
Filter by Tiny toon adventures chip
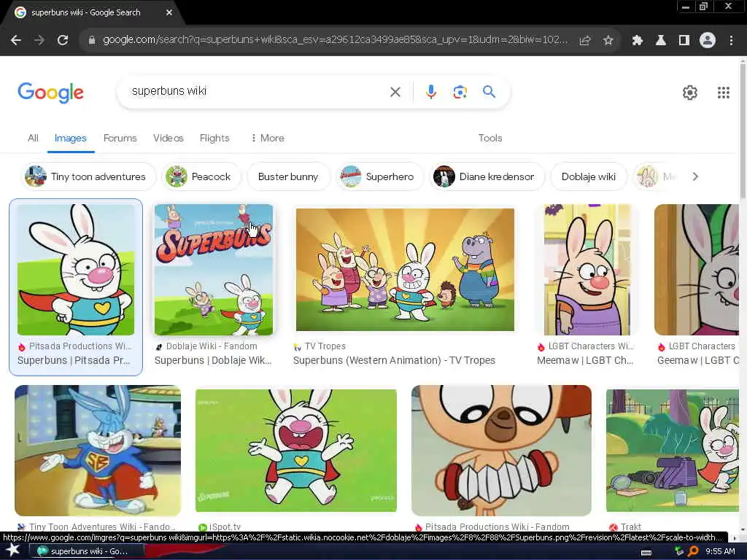pyautogui.click(x=88, y=176)
